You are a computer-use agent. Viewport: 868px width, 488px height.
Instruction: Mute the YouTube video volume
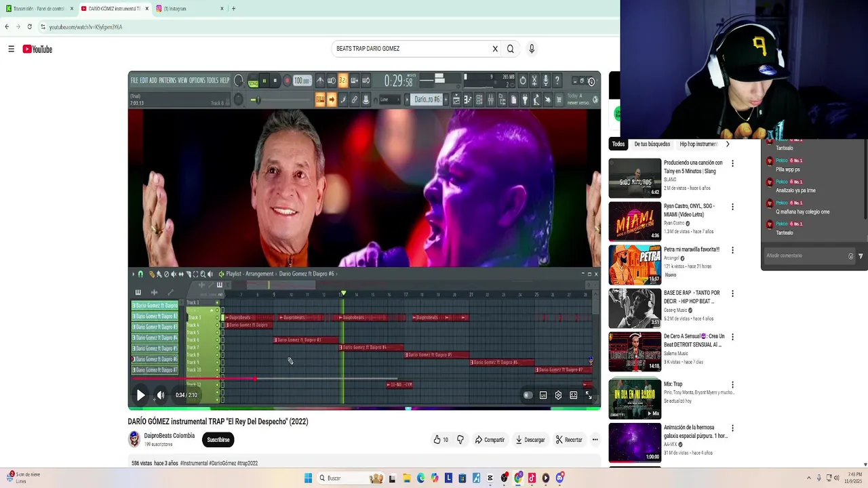[x=161, y=395]
